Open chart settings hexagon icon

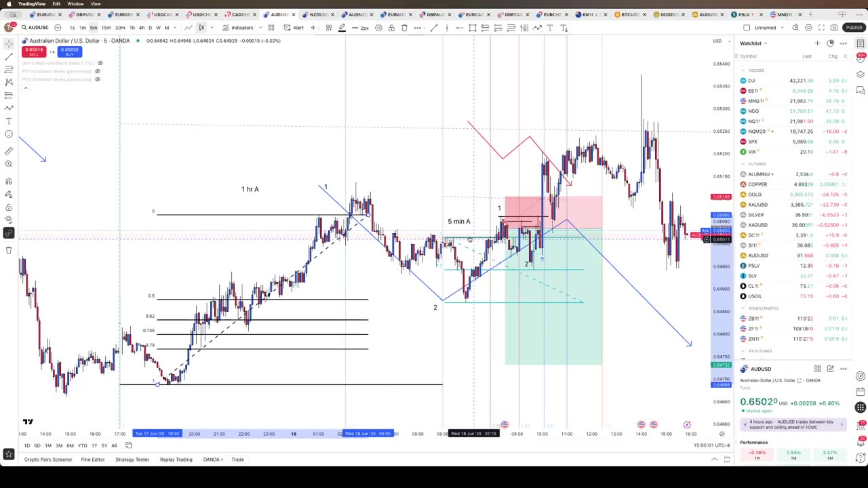tap(808, 28)
